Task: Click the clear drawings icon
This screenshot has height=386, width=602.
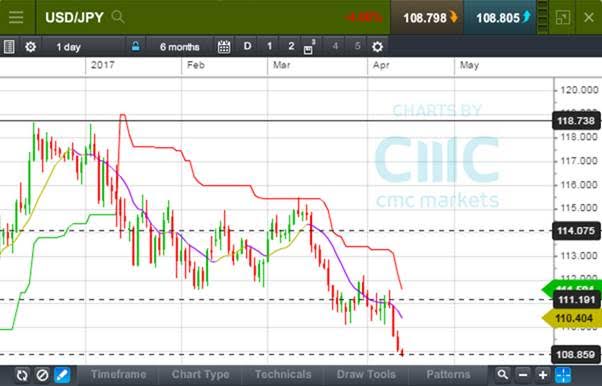Action: coord(42,375)
